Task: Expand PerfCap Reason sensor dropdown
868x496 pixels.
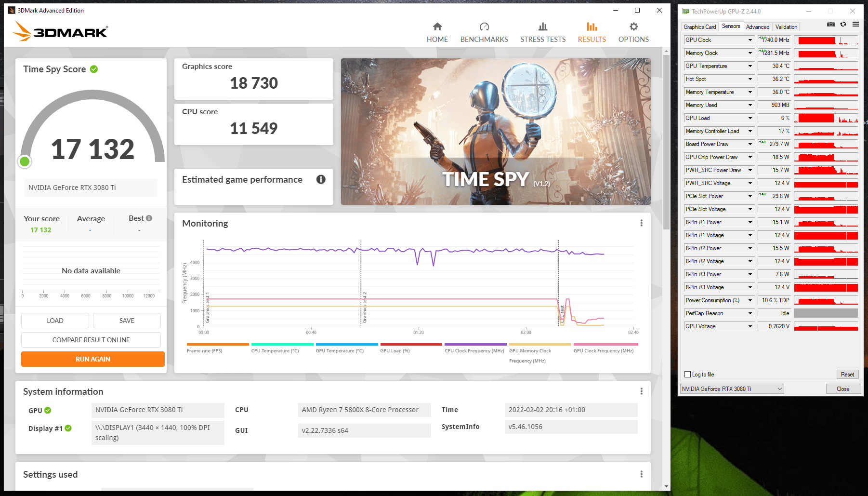Action: click(750, 313)
